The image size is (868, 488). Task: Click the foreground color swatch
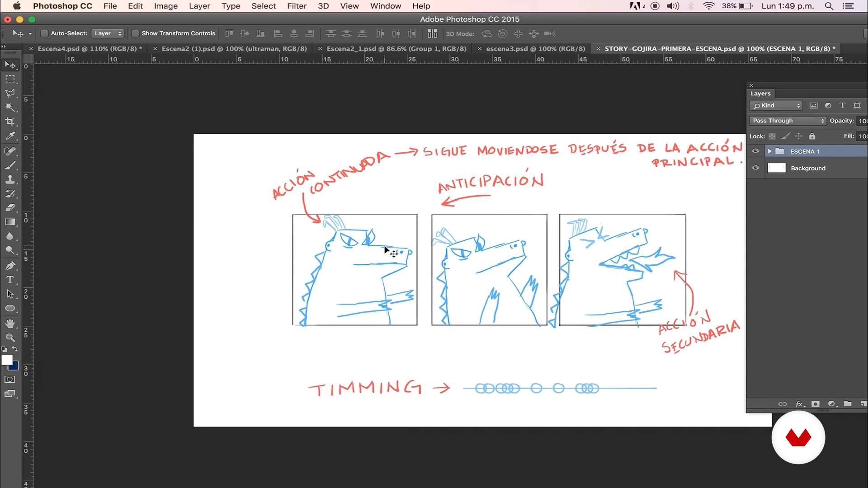tap(7, 360)
